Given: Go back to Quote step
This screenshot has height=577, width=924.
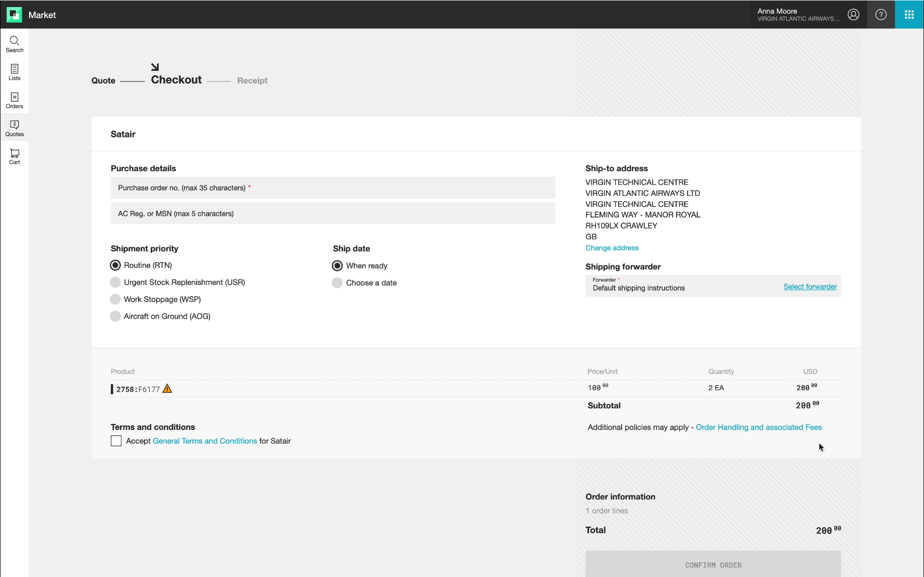Looking at the screenshot, I should pos(103,81).
